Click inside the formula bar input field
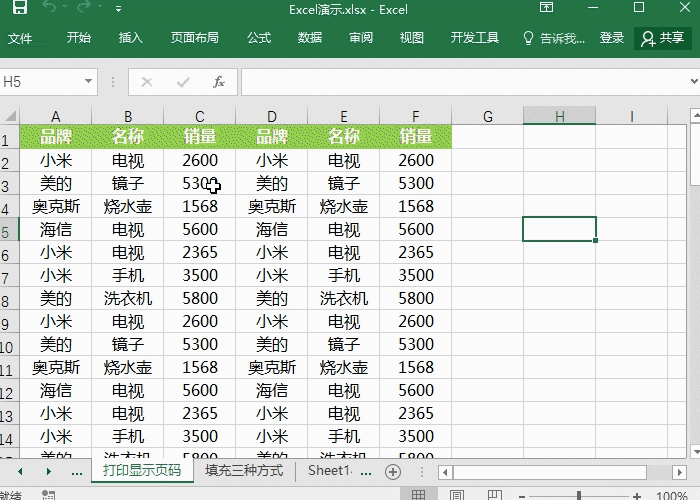700x500 pixels. coord(460,82)
